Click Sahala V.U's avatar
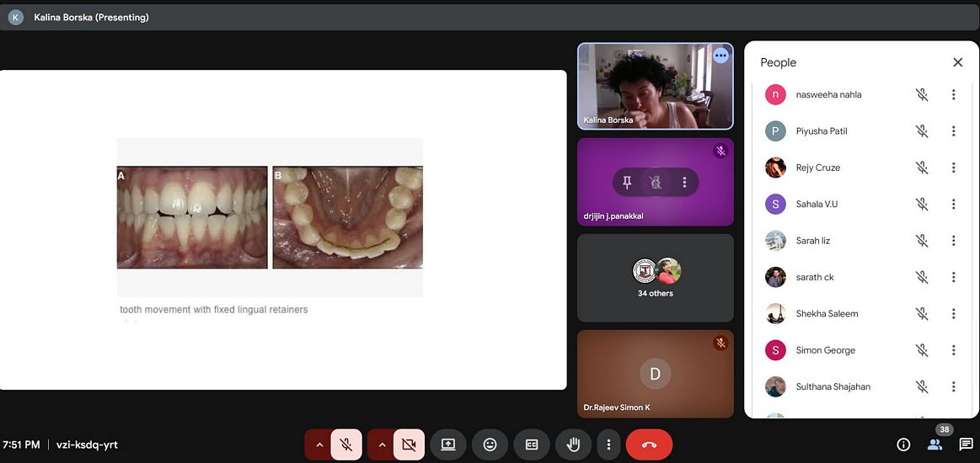Image resolution: width=980 pixels, height=463 pixels. tap(775, 204)
